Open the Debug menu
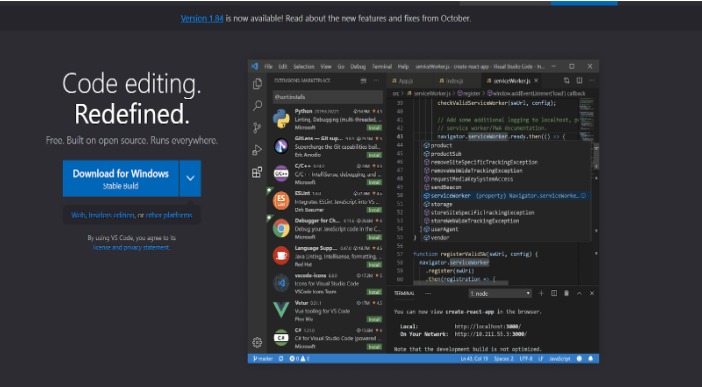This screenshot has height=387, width=702. click(358, 66)
